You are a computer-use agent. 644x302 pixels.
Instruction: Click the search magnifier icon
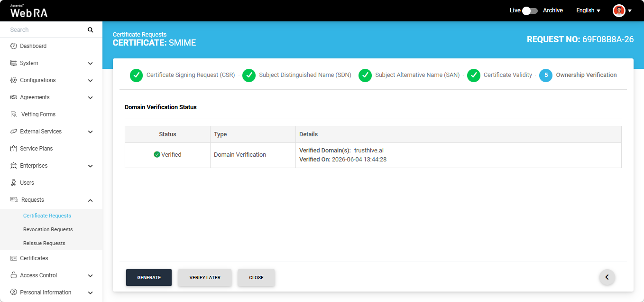(x=91, y=30)
